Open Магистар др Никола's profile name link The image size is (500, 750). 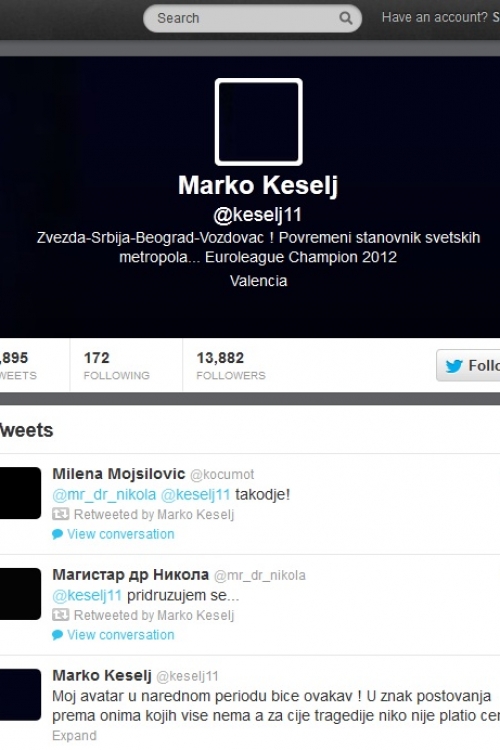[131, 574]
